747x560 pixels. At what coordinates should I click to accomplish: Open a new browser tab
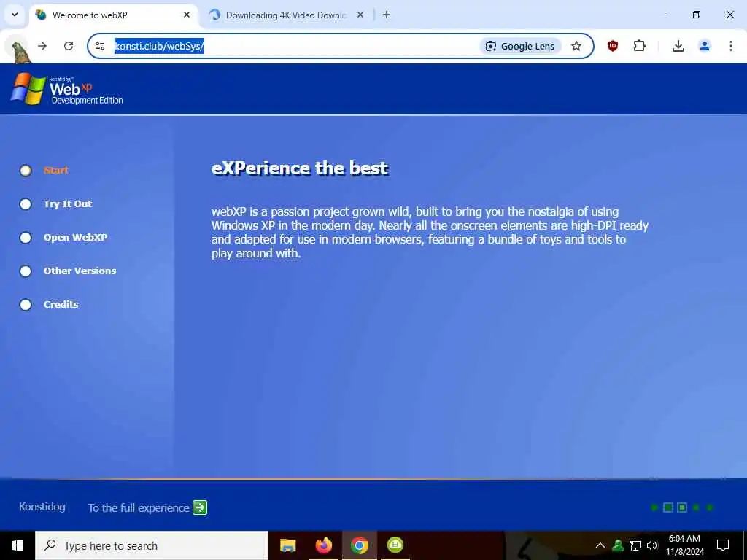point(387,15)
